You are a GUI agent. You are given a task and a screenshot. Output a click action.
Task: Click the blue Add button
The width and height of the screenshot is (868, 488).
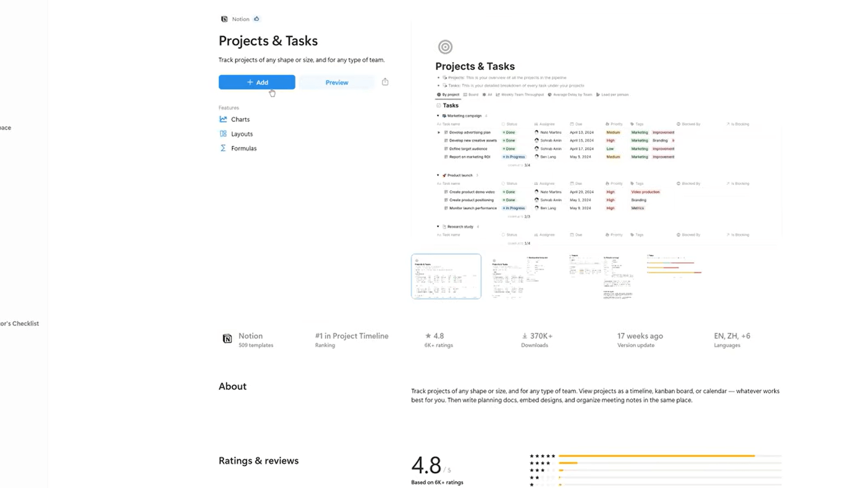coord(257,82)
